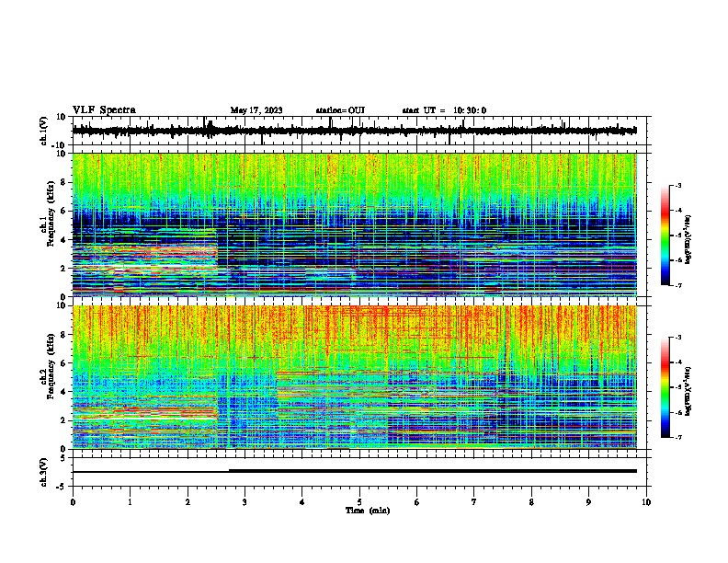Click the ch.3 voltage trace line

pos(355,471)
